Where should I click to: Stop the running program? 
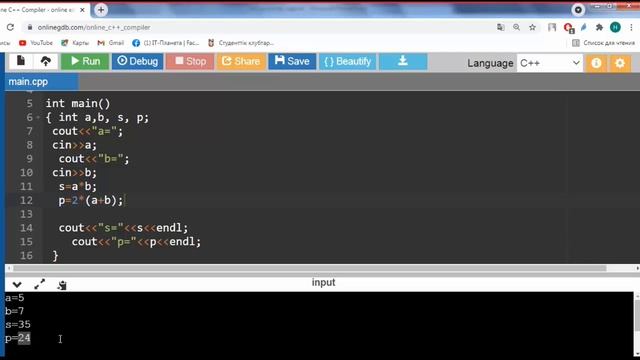point(190,62)
